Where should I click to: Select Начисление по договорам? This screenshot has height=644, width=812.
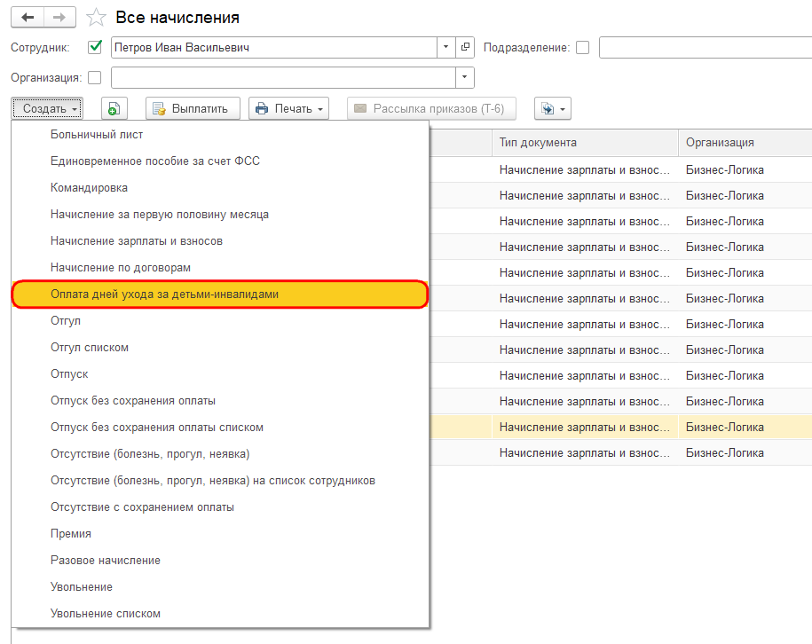[x=220, y=268]
